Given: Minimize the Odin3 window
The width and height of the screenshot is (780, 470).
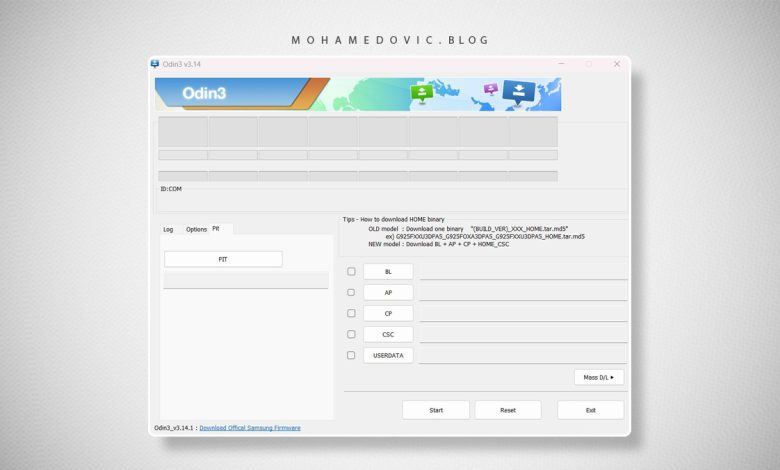Looking at the screenshot, I should pos(561,64).
